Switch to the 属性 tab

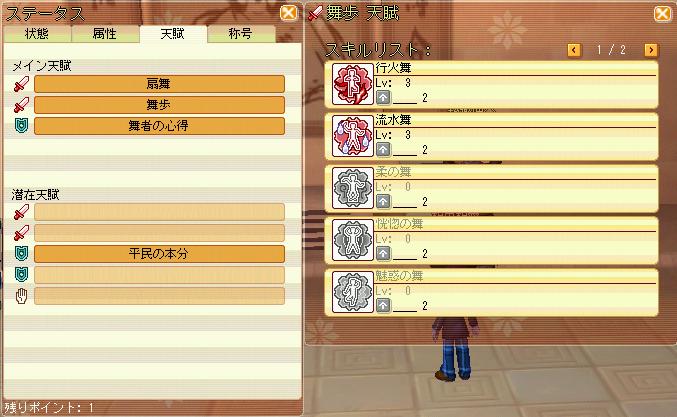(x=105, y=34)
